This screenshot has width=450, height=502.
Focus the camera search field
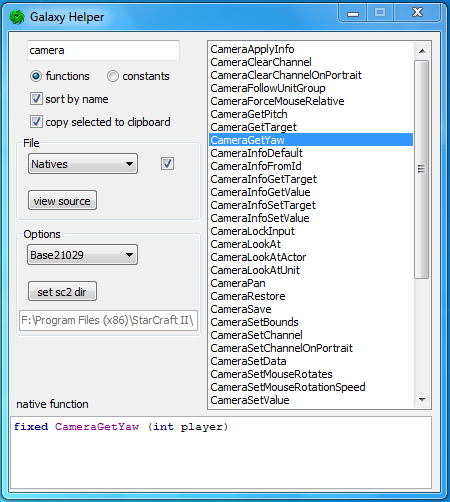[103, 50]
